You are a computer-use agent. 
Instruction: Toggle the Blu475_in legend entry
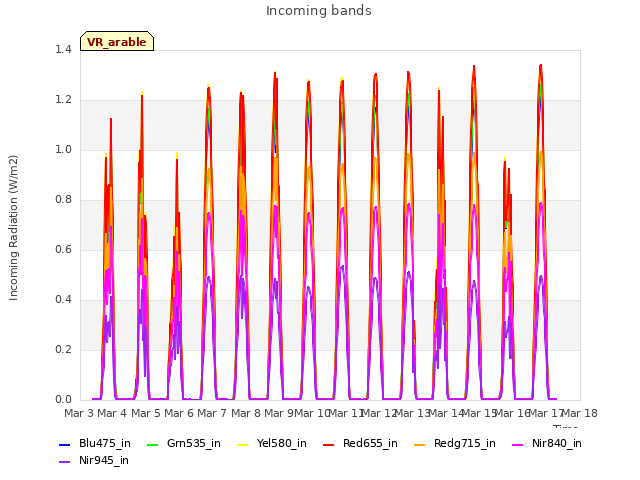(x=95, y=443)
